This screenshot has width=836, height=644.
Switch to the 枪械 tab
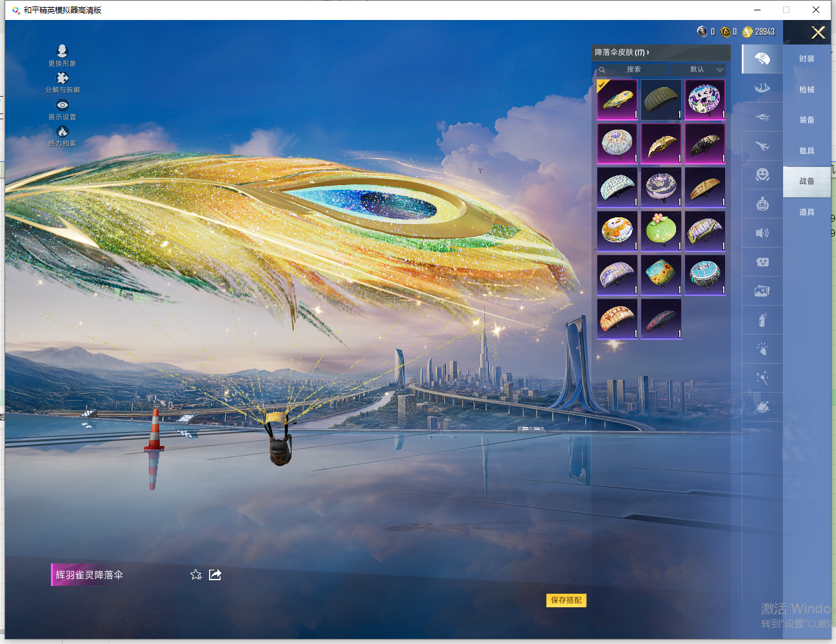[x=807, y=90]
